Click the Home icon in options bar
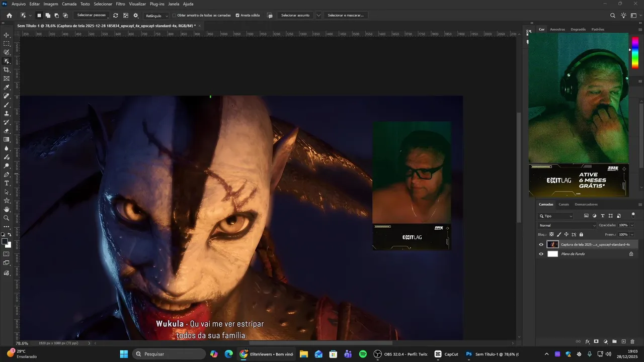Screen dimensions: 644x362 (9, 16)
